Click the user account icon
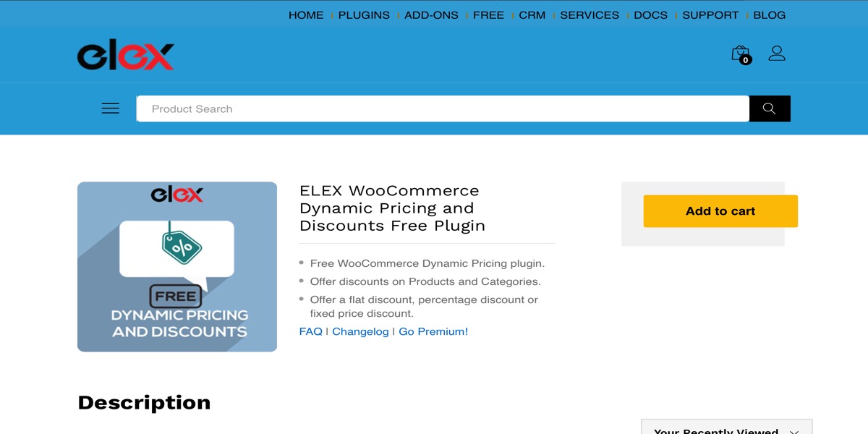 coord(777,54)
